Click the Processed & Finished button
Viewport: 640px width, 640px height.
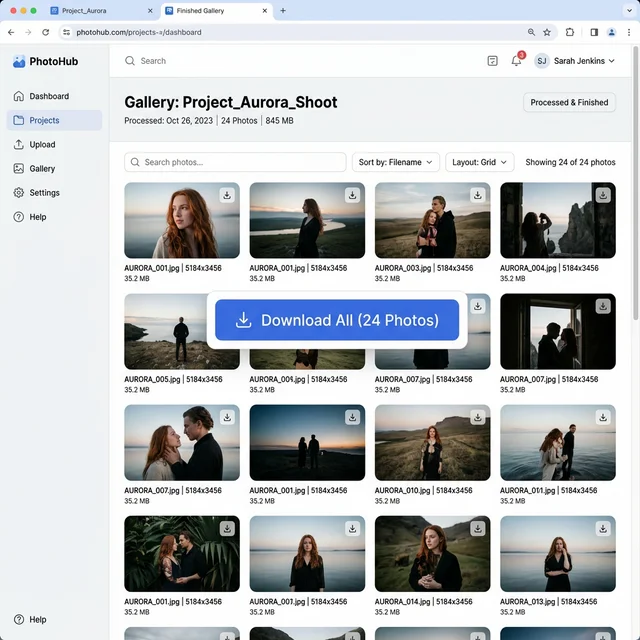tap(569, 102)
